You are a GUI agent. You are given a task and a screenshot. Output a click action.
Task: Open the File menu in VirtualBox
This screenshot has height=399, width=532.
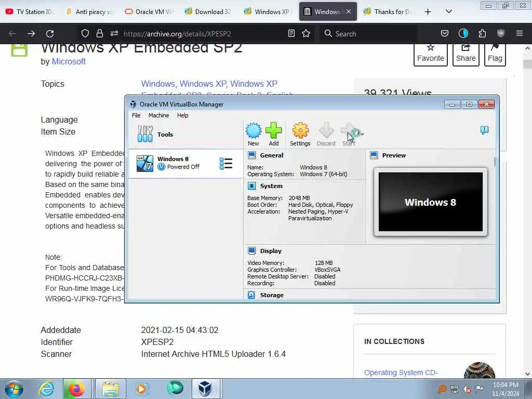136,115
